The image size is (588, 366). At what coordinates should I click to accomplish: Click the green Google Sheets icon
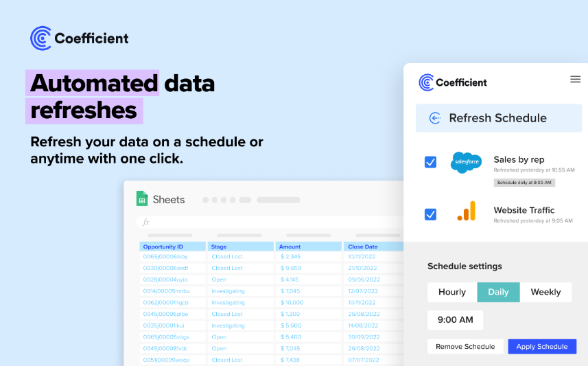142,198
